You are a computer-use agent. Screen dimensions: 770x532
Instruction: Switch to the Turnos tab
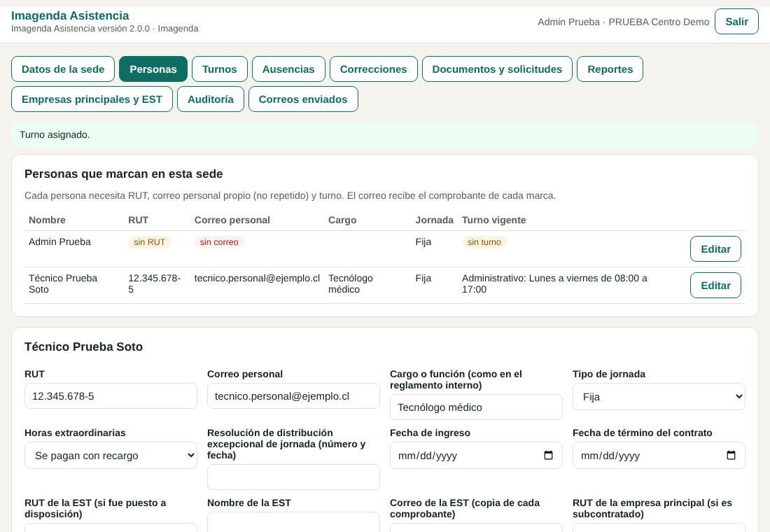pos(220,69)
